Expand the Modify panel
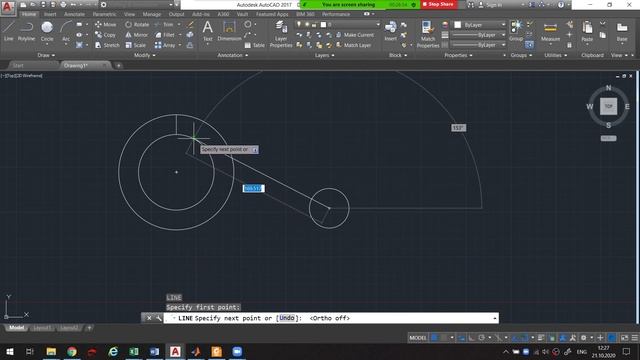The image size is (640, 360). click(145, 55)
